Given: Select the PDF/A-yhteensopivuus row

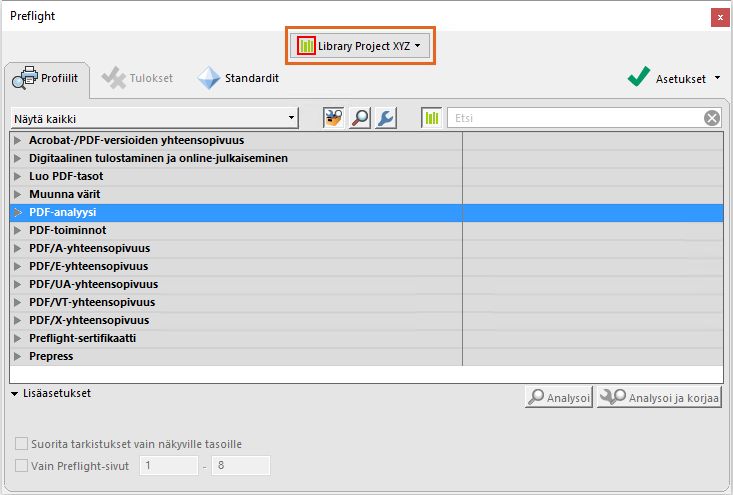Looking at the screenshot, I should (366, 248).
